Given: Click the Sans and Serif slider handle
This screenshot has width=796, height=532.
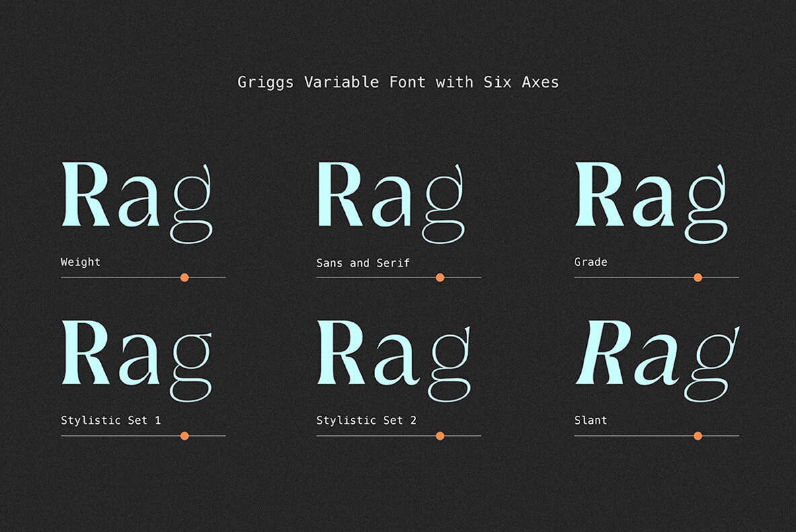Looking at the screenshot, I should pos(440,277).
